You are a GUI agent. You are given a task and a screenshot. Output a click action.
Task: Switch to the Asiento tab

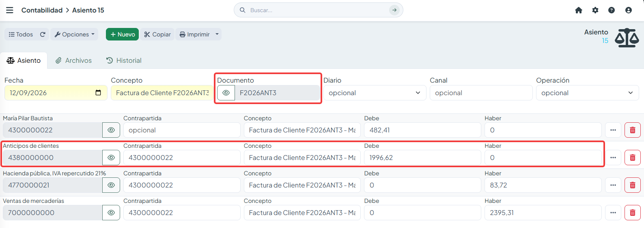[x=24, y=60]
